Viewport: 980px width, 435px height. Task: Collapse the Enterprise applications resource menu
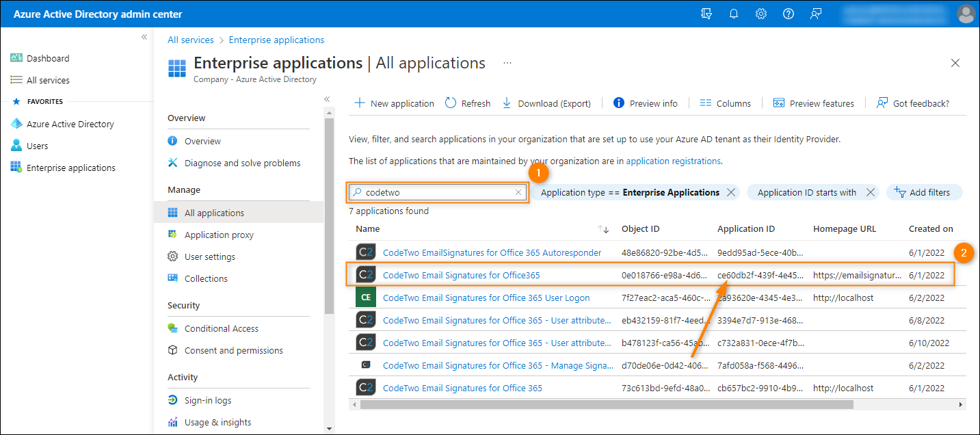pos(327,99)
